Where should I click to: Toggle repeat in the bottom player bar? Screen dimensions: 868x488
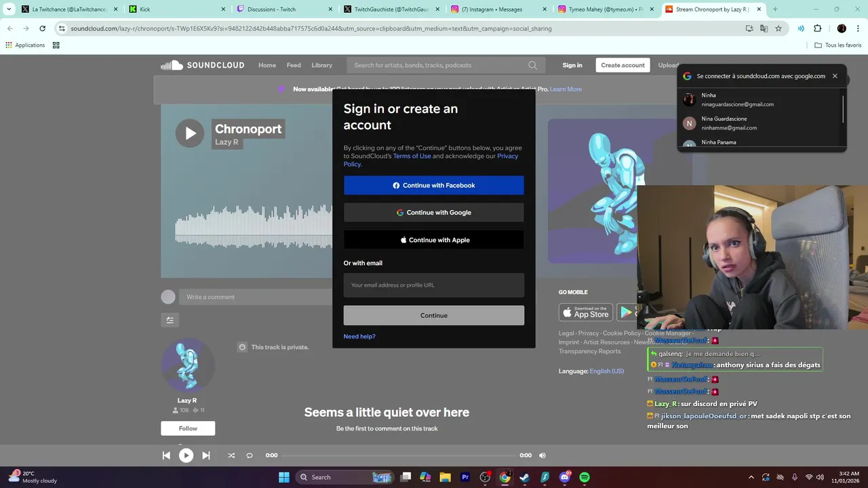[x=250, y=455]
